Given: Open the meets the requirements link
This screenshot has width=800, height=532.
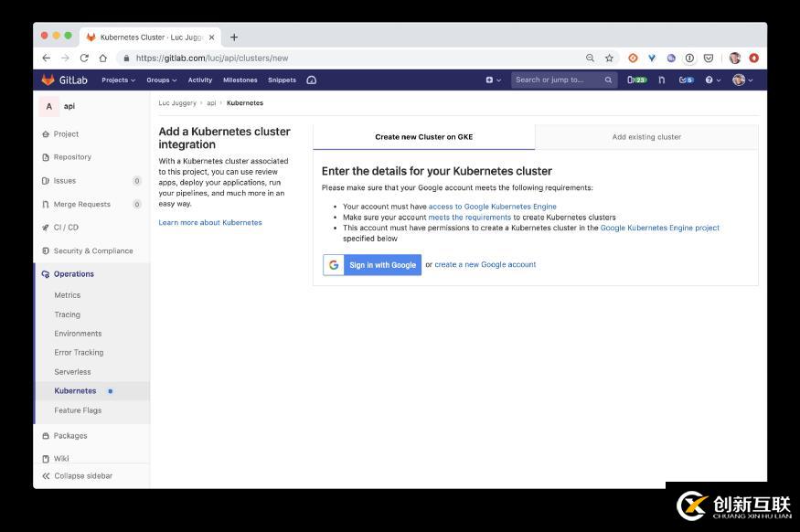Looking at the screenshot, I should coord(469,218).
